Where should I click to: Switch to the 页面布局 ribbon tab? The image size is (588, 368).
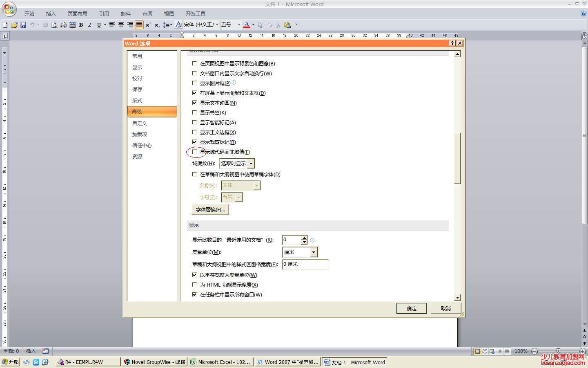click(77, 13)
